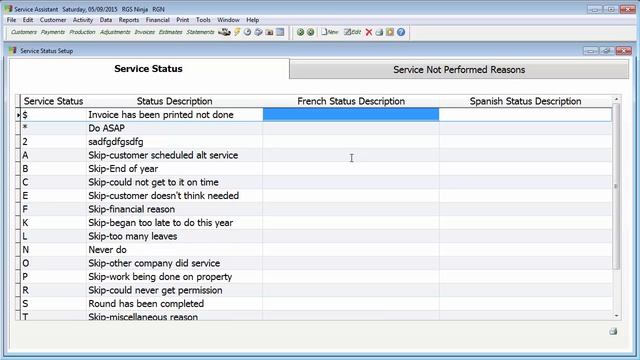Click the yellow square icon beside help
This screenshot has width=640, height=360.
(x=390, y=32)
